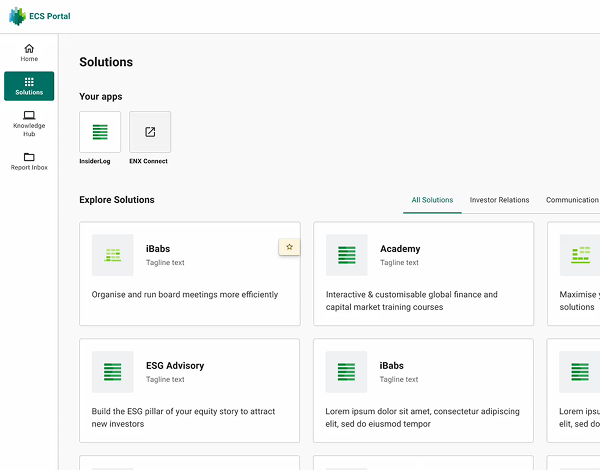Click the star favorite icon on iBabs card
The width and height of the screenshot is (600, 470).
[x=289, y=247]
